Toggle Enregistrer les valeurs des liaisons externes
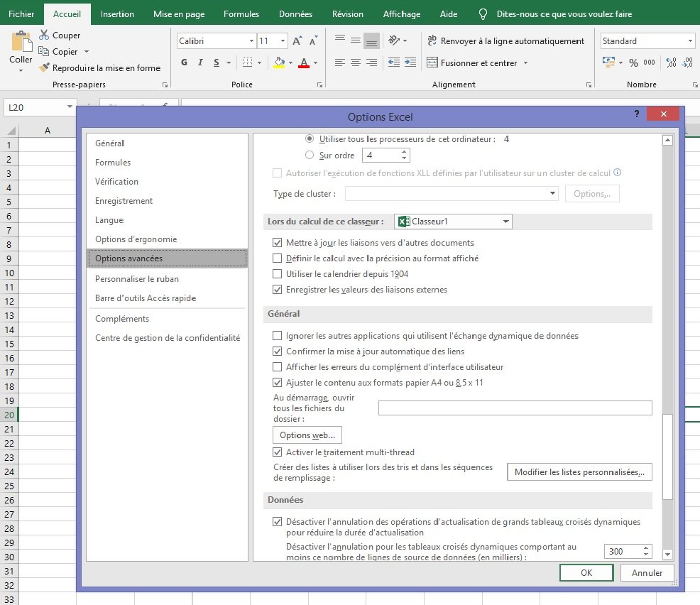The height and width of the screenshot is (605, 700). click(278, 289)
